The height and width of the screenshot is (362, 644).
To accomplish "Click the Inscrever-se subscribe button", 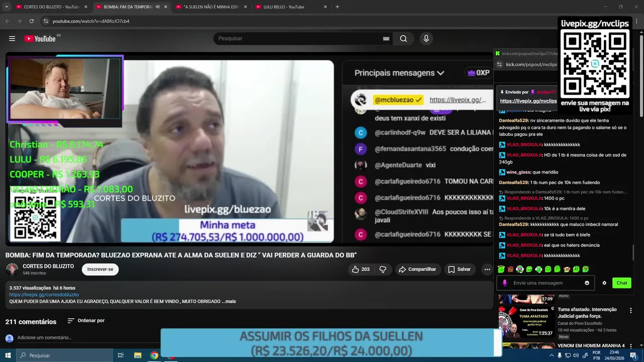I will tap(100, 269).
